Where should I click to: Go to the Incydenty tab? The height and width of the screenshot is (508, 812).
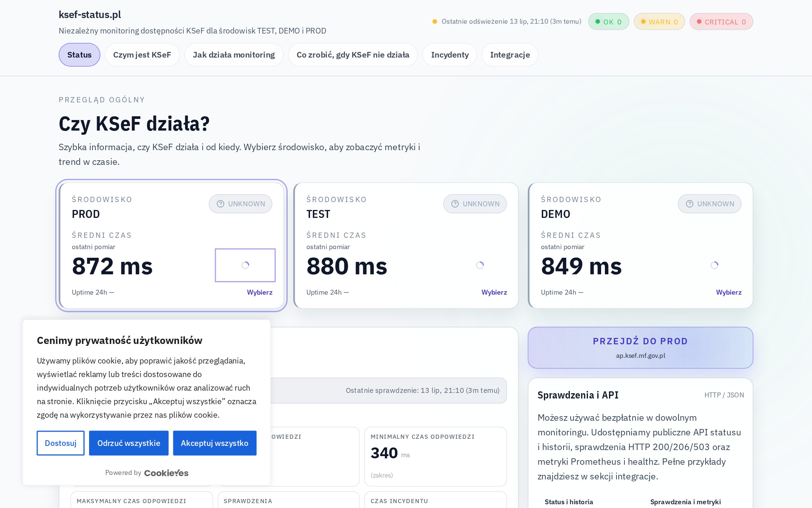tap(450, 55)
